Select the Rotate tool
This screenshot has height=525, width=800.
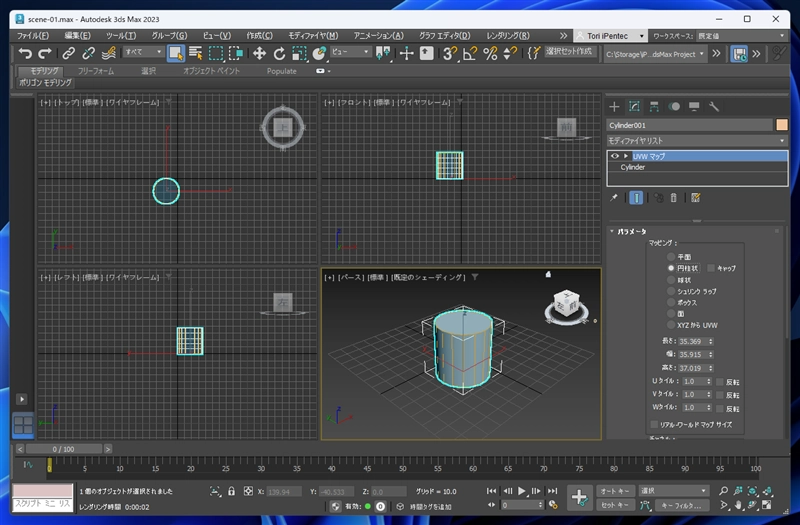[x=279, y=53]
